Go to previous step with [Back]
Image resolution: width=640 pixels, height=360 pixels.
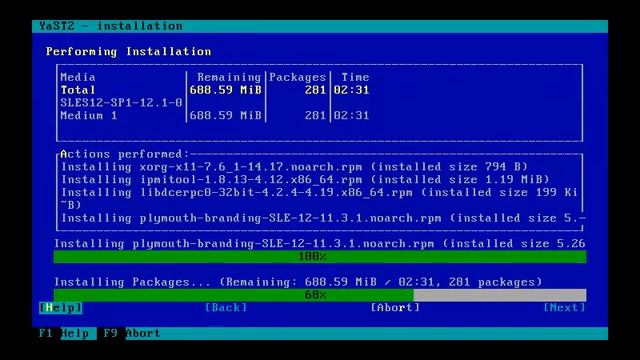226,307
